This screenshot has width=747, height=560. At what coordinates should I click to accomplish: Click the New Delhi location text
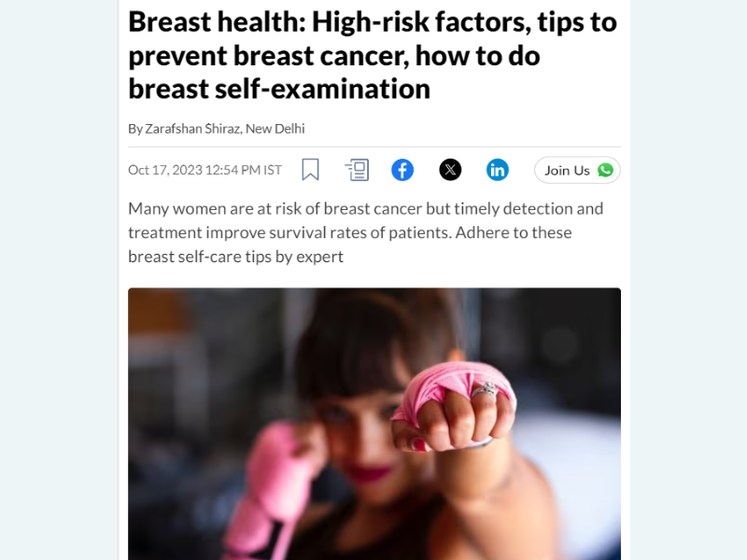pos(275,129)
